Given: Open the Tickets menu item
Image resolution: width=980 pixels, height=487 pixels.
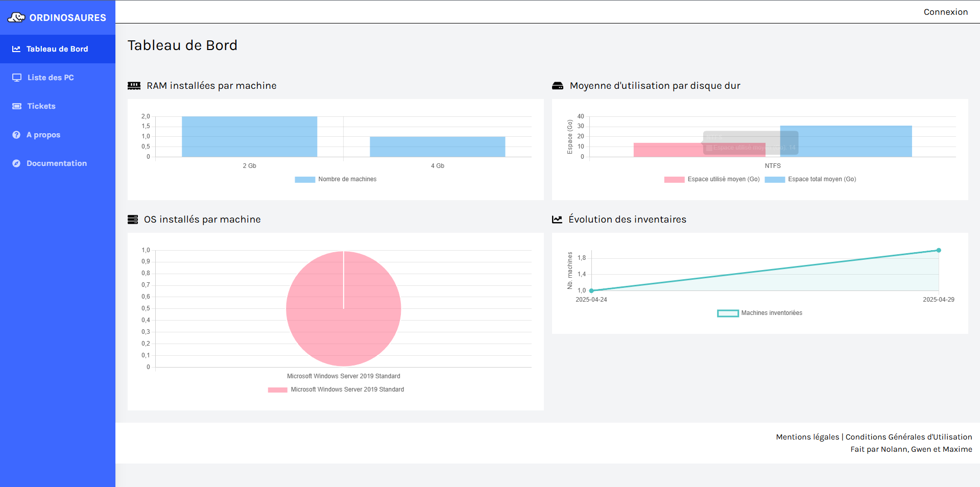Looking at the screenshot, I should [x=41, y=106].
